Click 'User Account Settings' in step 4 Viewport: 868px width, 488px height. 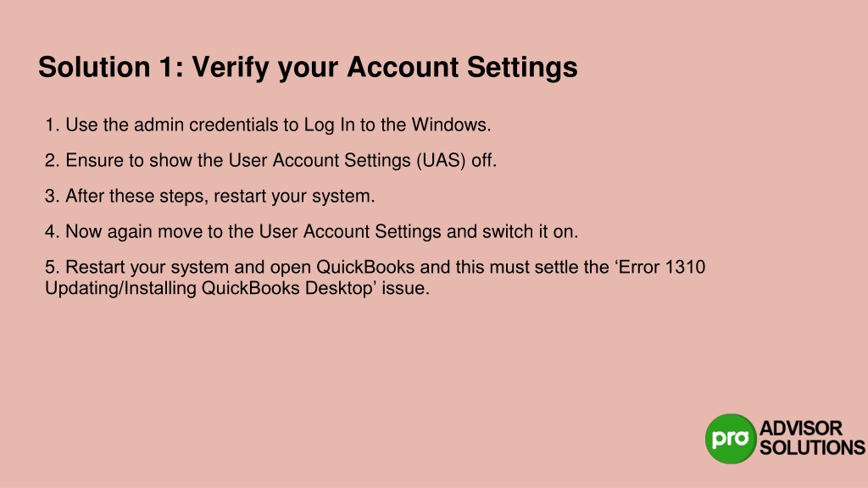[350, 232]
